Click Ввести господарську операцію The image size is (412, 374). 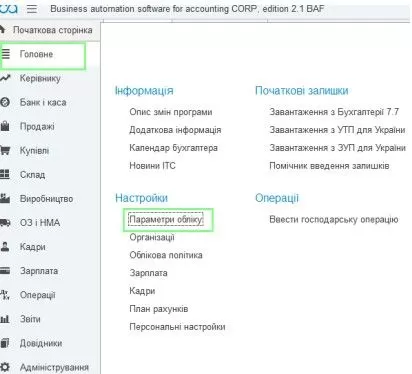334,220
